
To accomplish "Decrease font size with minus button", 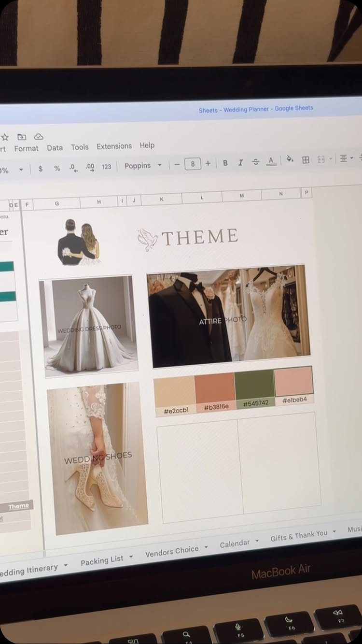I will point(177,164).
